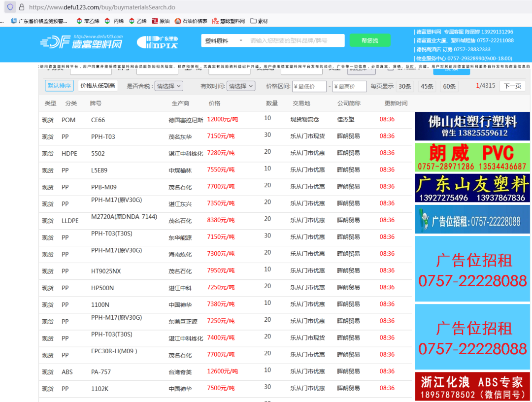Sort by 价格从低到高
This screenshot has width=532, height=402.
point(98,86)
